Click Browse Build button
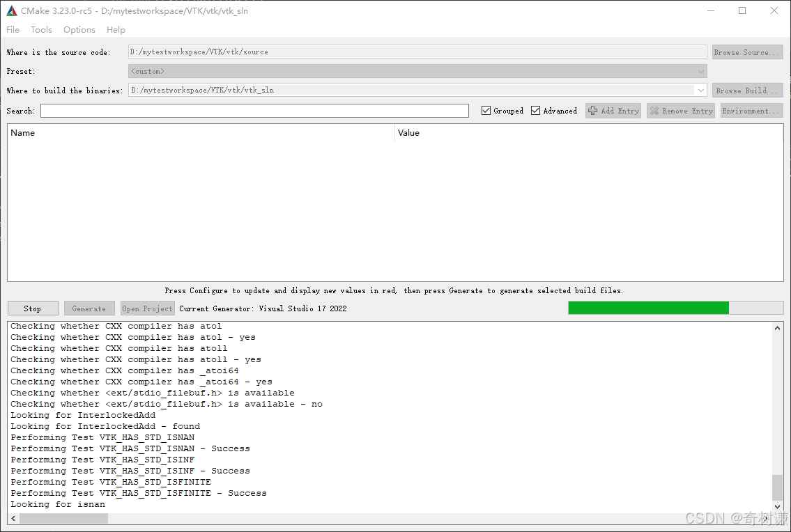Image resolution: width=791 pixels, height=532 pixels. pos(748,91)
